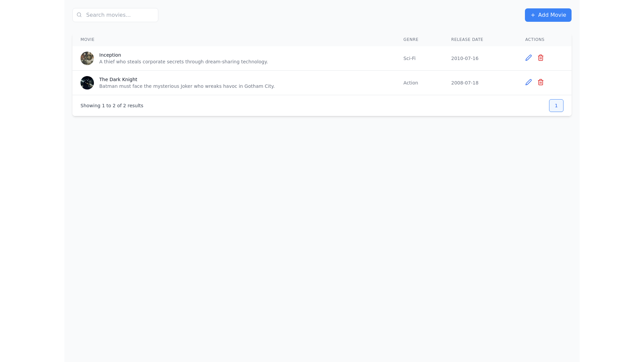Click the magnifying glass search icon
644x362 pixels.
pos(79,15)
